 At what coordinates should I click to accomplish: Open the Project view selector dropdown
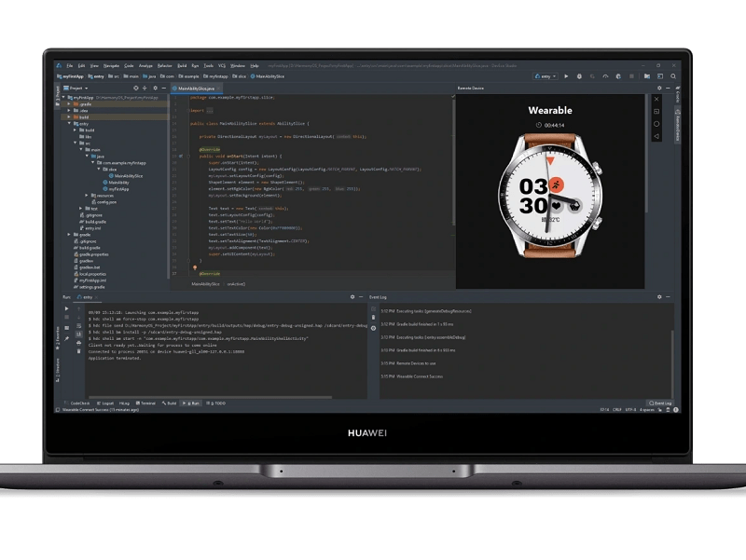[x=76, y=88]
